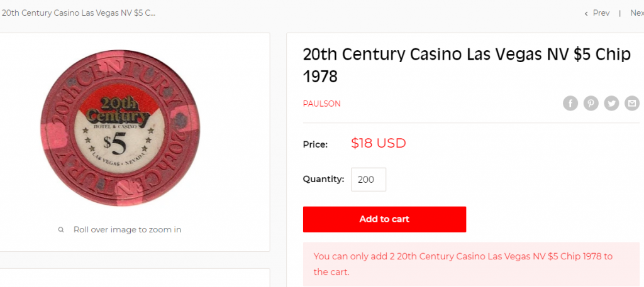Click 'Roll over image to zoom in' text

[x=127, y=230]
